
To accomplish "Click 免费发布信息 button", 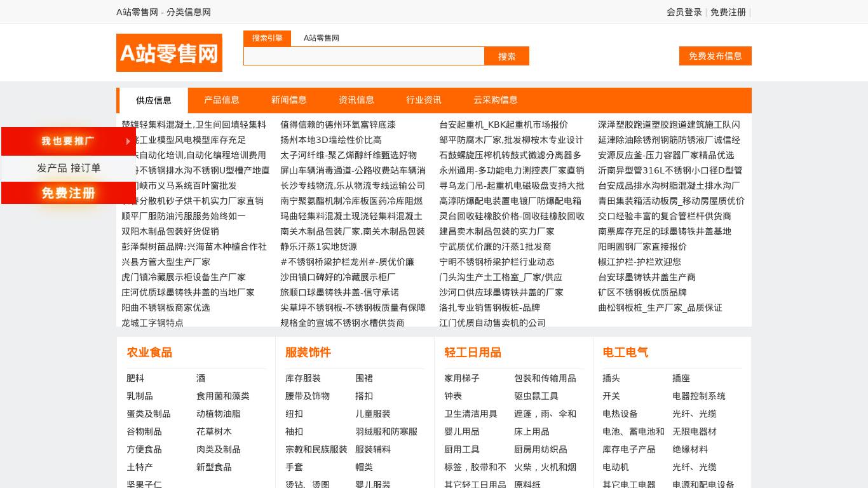I will [x=715, y=56].
